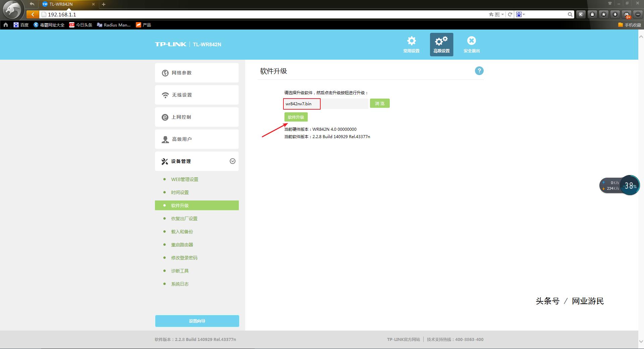Open the 今日头条 bookmark

pos(81,25)
